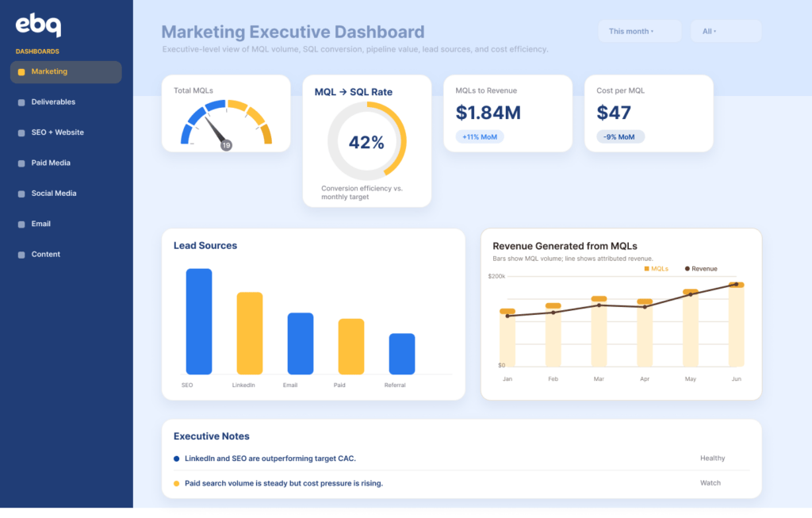
Task: Click the square icon beside Deliverables
Action: 21,102
